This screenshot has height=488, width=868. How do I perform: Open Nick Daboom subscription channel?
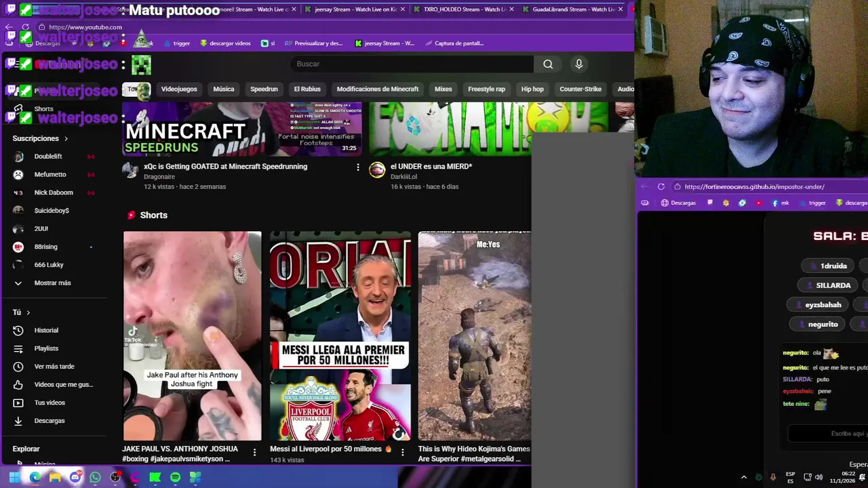coord(54,192)
